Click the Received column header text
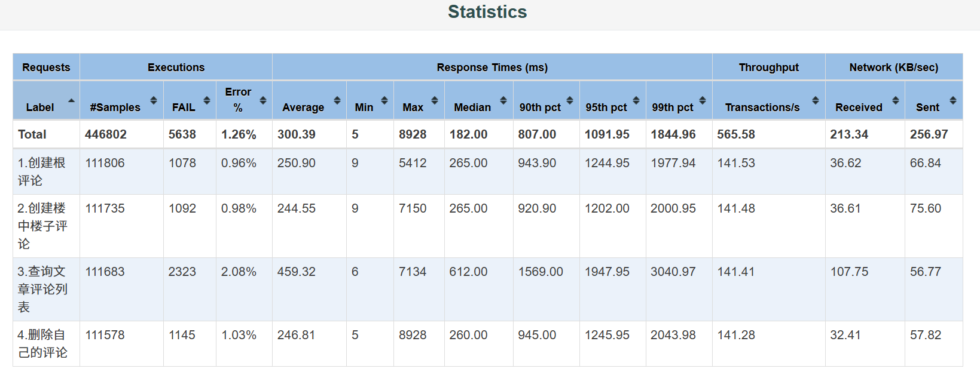The image size is (980, 384). tap(859, 107)
